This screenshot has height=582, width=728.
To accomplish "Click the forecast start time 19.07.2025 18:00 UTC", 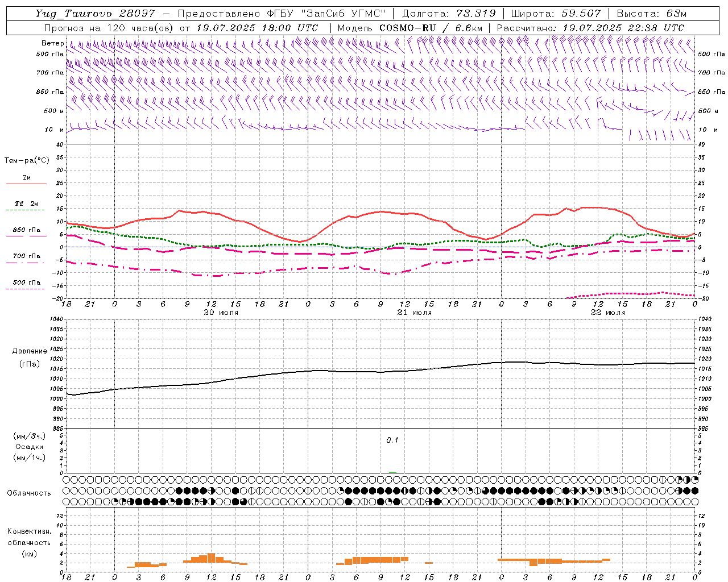I will click(x=257, y=28).
